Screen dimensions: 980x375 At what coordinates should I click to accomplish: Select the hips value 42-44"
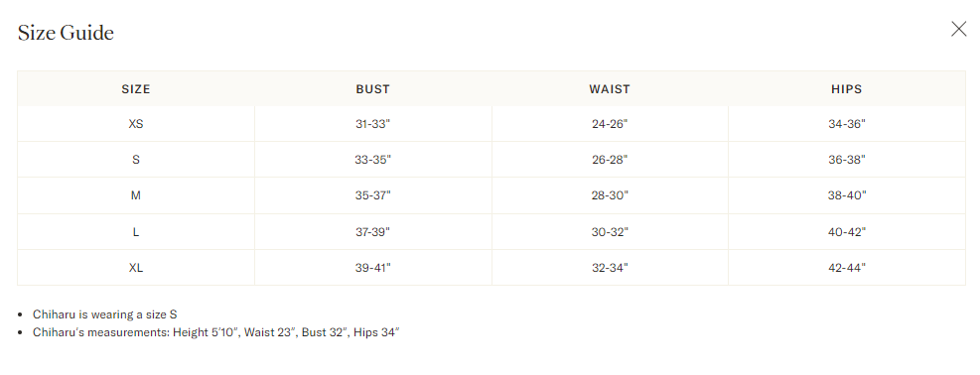point(847,268)
